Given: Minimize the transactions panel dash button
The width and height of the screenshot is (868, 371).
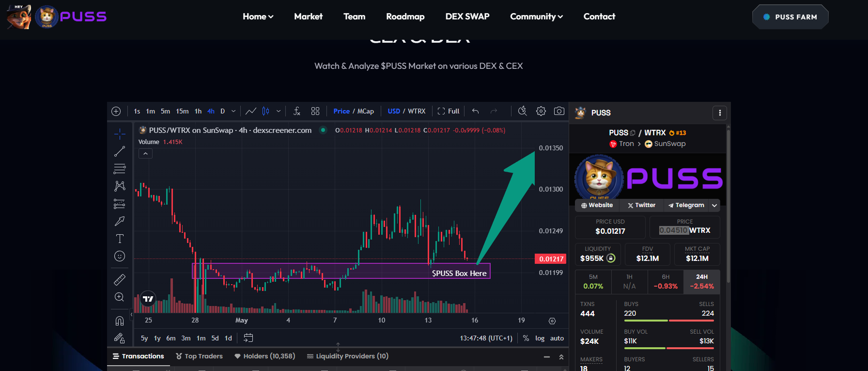Looking at the screenshot, I should (x=547, y=357).
